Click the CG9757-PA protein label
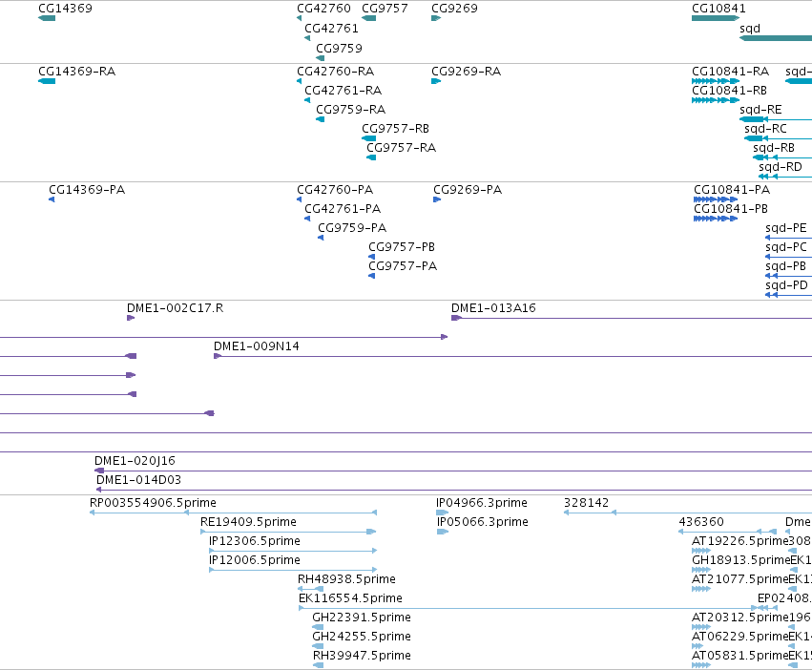 point(403,266)
